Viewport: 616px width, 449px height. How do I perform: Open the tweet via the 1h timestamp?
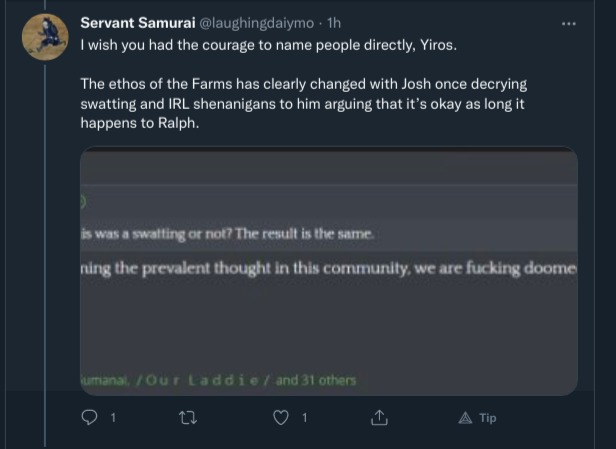[x=334, y=23]
